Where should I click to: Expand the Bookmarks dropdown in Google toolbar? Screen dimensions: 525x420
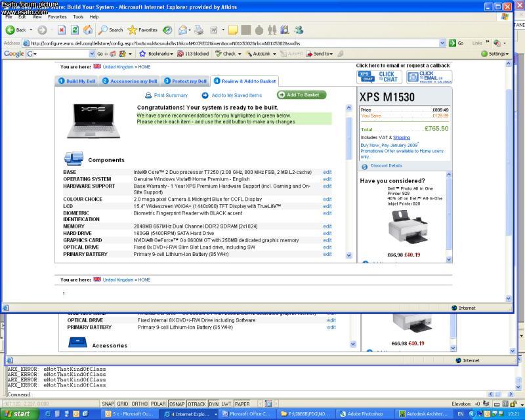(171, 54)
